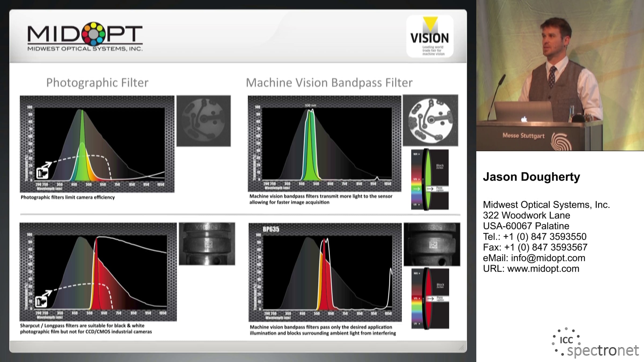Click the dark X16309 cylinder photo on left
644x362 pixels.
click(x=207, y=244)
